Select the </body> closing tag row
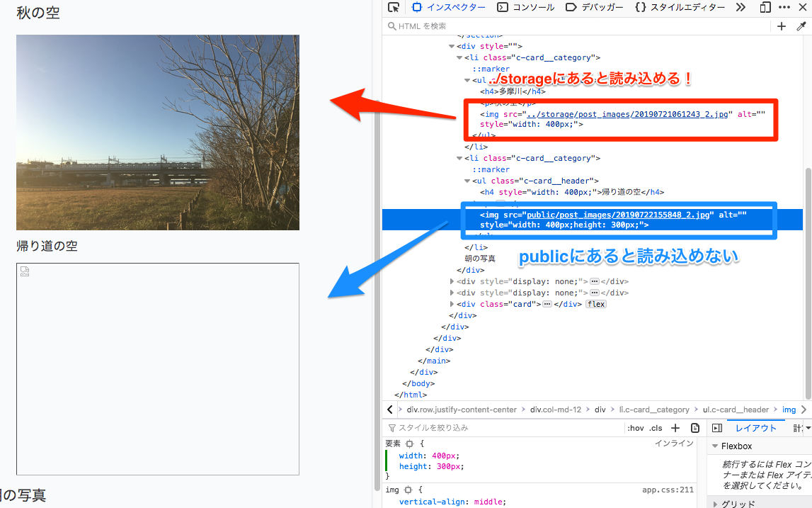The width and height of the screenshot is (812, 508). [418, 383]
